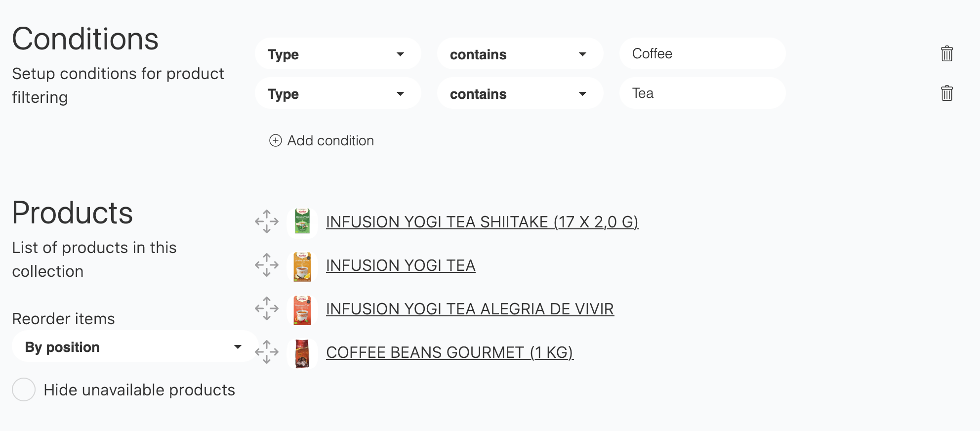
Task: Click the drag handle for Infusion Yogi Tea
Action: pos(267,265)
